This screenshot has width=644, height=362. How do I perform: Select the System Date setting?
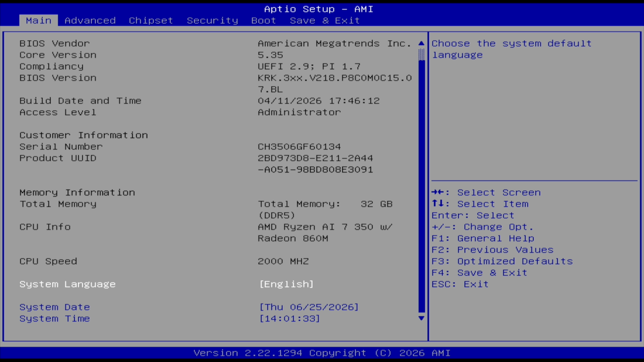coord(55,307)
